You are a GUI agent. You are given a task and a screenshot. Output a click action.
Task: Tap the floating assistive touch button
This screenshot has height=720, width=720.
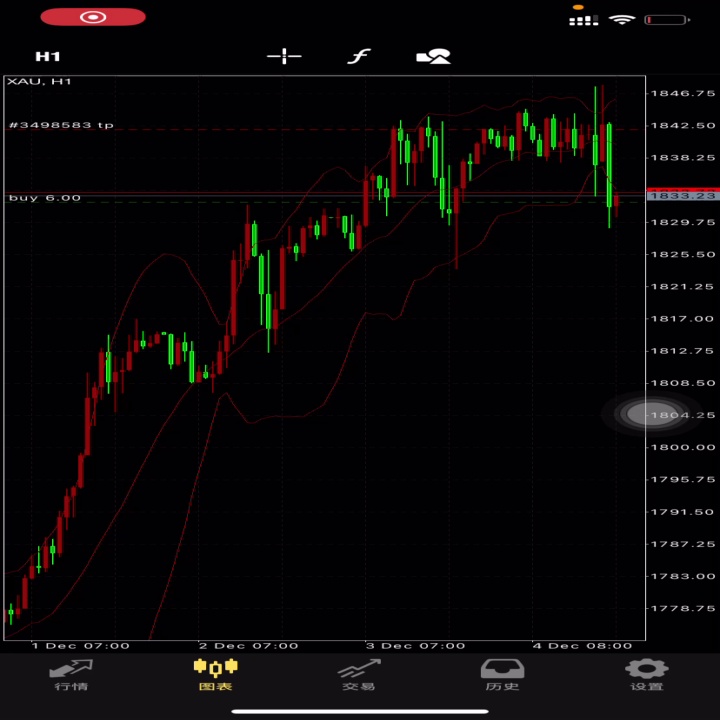pos(652,414)
